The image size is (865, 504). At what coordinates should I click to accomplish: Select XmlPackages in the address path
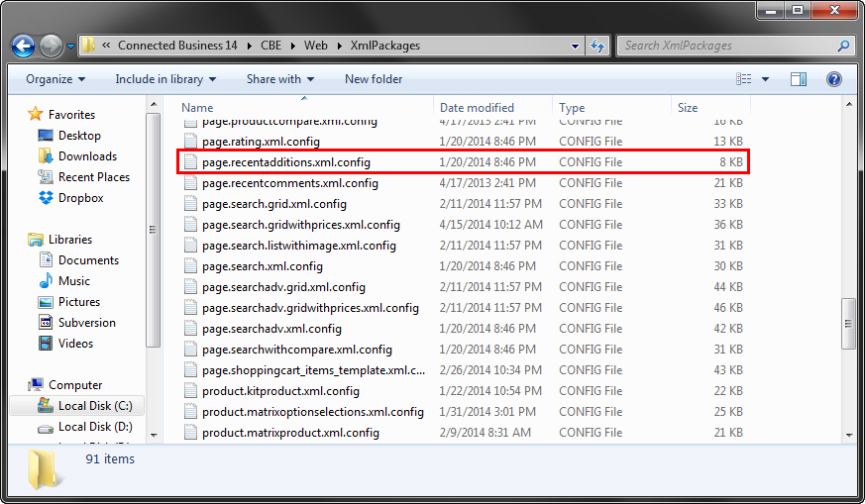coord(385,46)
